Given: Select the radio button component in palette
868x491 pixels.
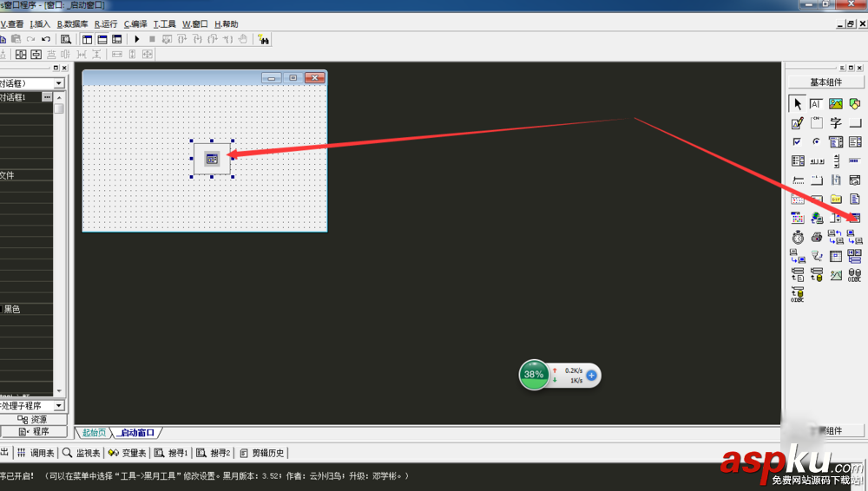Looking at the screenshot, I should click(x=816, y=141).
